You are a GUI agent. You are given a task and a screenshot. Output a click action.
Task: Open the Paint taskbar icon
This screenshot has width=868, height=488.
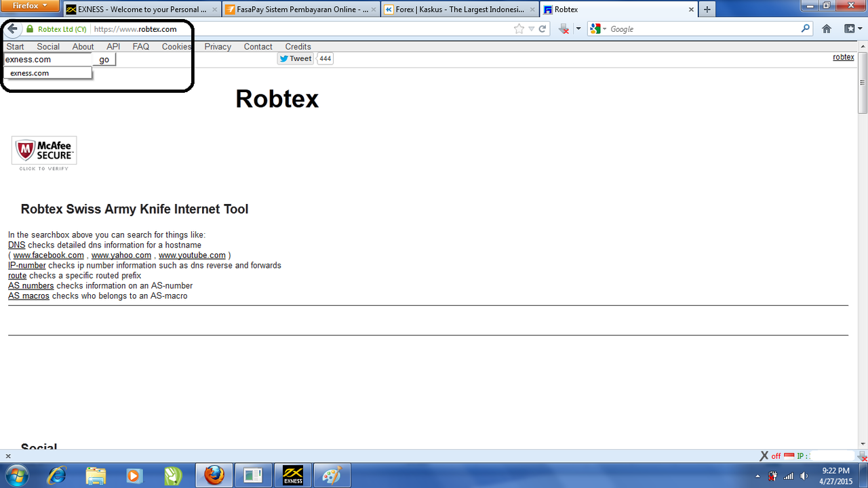(x=332, y=476)
